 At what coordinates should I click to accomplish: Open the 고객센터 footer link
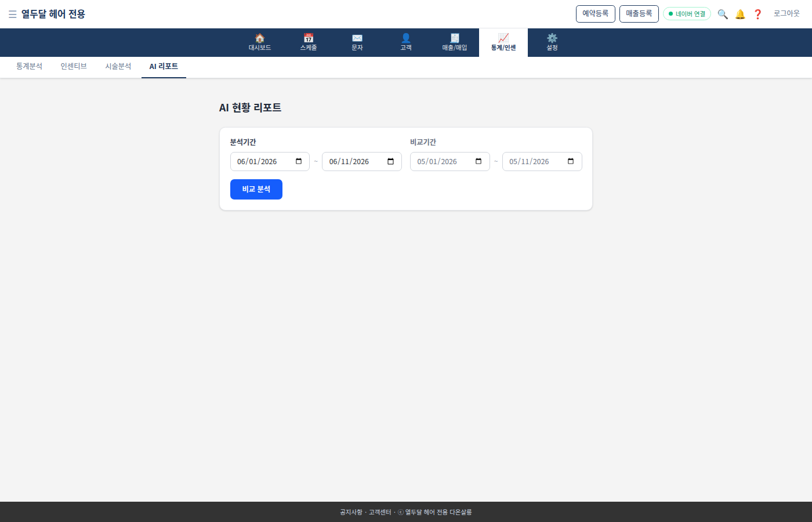[380, 512]
